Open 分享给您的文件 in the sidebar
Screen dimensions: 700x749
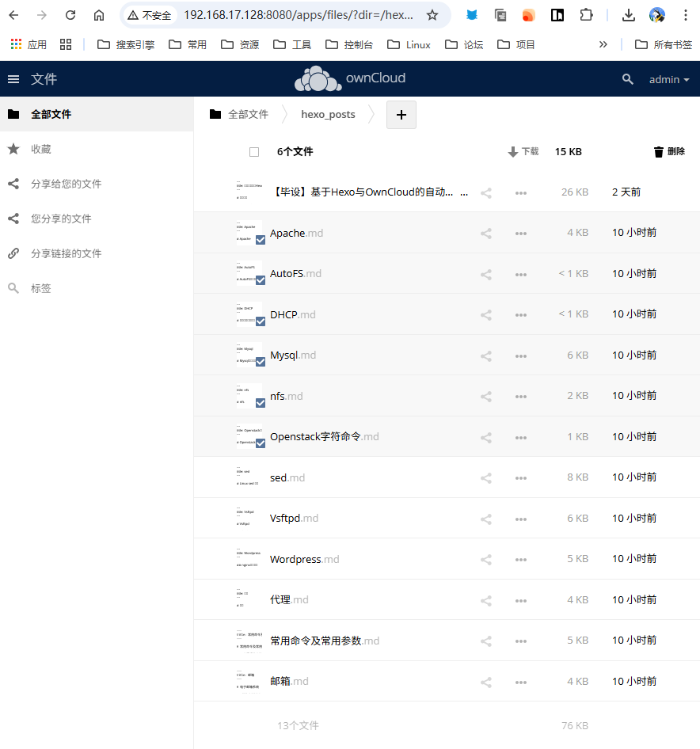pos(97,184)
